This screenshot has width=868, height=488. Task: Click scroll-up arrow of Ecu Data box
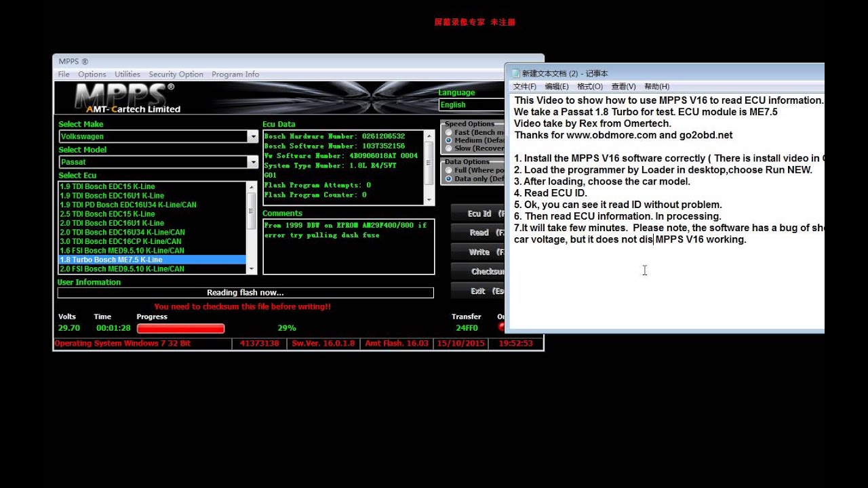(429, 136)
